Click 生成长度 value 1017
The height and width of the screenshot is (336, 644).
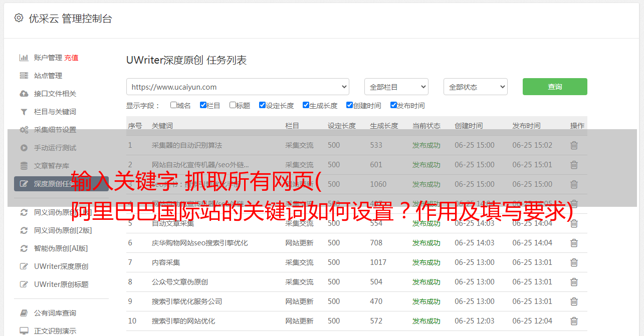[378, 262]
